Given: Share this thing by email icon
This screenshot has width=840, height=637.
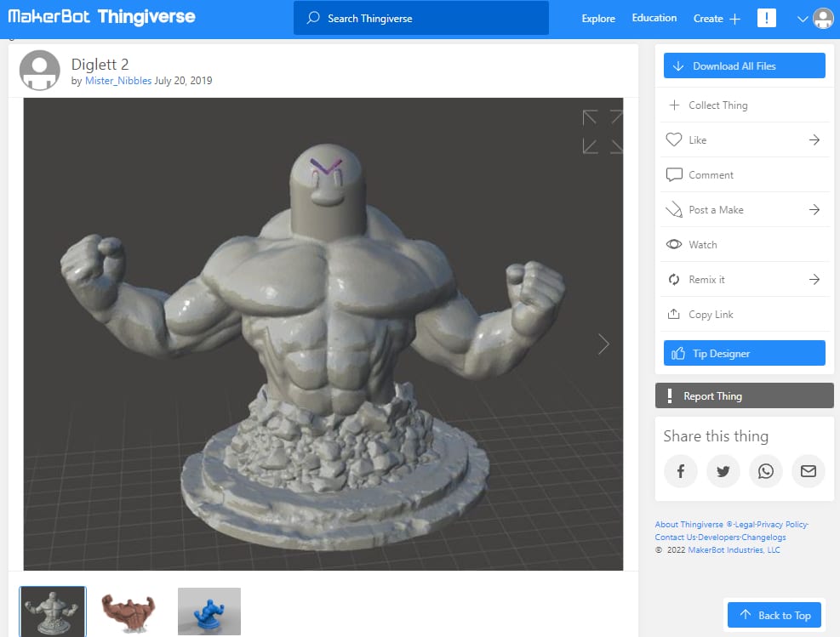Looking at the screenshot, I should click(x=809, y=471).
